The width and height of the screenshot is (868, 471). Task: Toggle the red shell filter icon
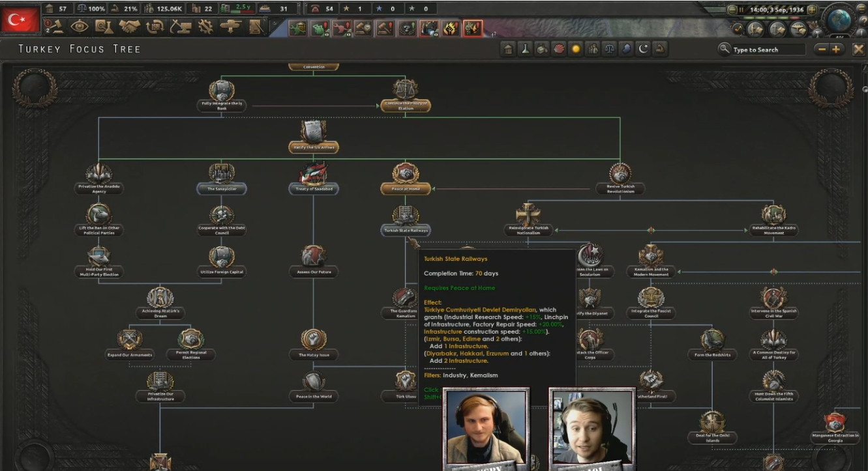559,50
